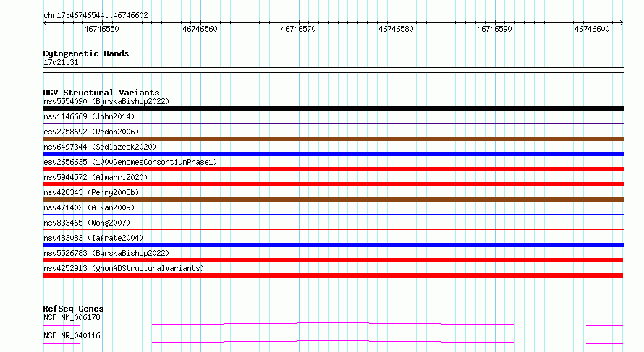Click the brown bar of nsv428343
This screenshot has height=352, width=644.
click(333, 199)
